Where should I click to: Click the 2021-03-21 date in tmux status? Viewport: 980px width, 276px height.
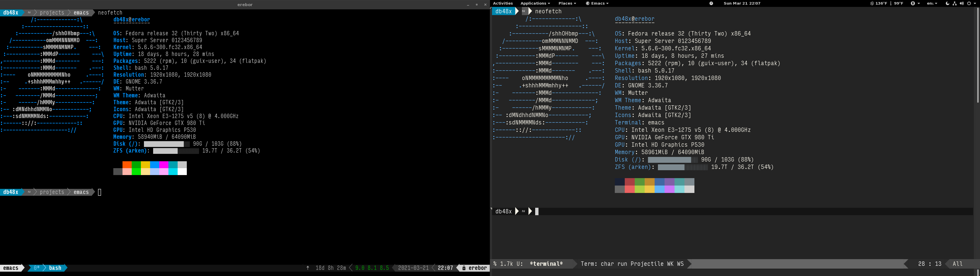(413, 268)
